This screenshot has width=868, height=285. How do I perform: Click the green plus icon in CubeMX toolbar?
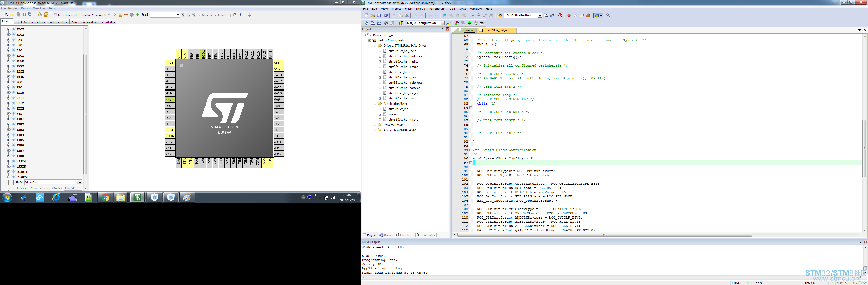137,15
